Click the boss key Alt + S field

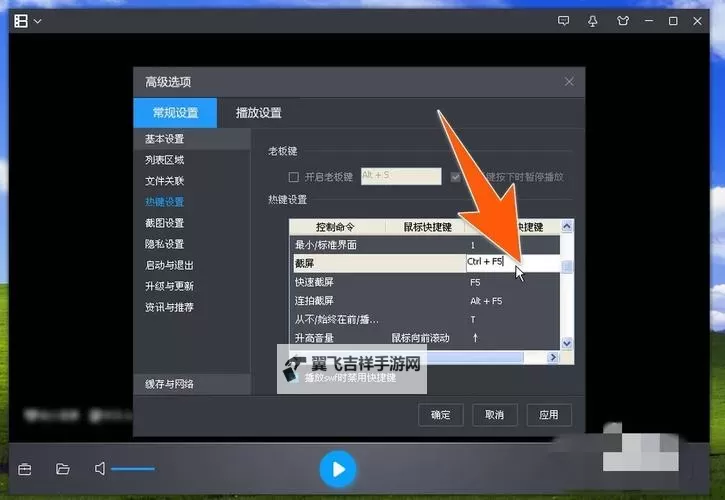click(401, 176)
